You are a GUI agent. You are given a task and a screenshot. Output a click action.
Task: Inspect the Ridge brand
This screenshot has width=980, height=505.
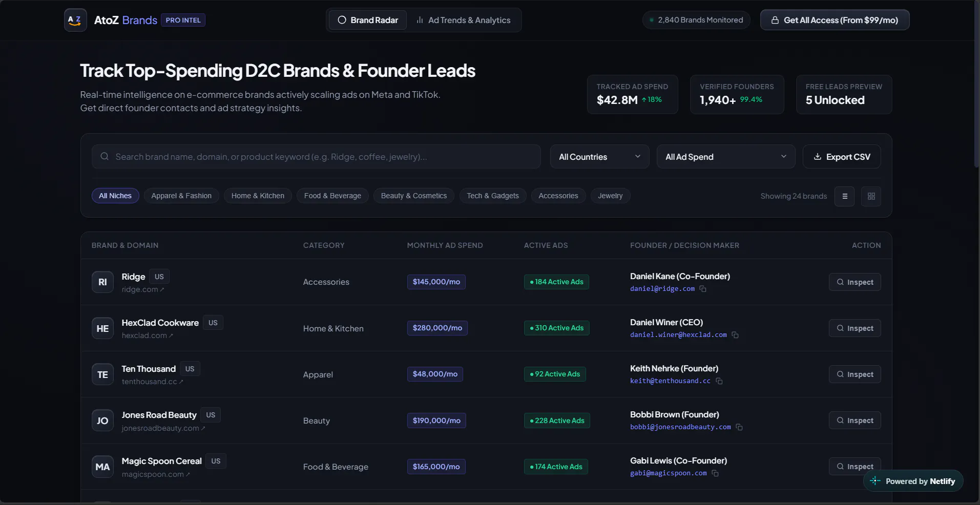click(855, 282)
